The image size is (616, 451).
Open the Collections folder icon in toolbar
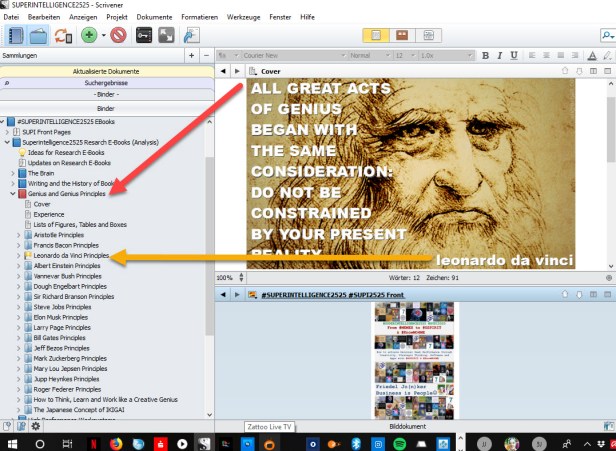(40, 35)
